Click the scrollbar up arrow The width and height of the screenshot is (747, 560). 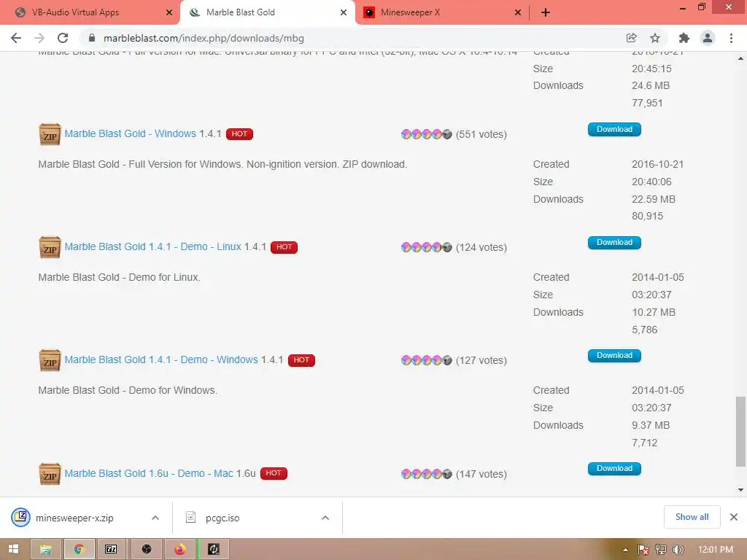tap(740, 58)
